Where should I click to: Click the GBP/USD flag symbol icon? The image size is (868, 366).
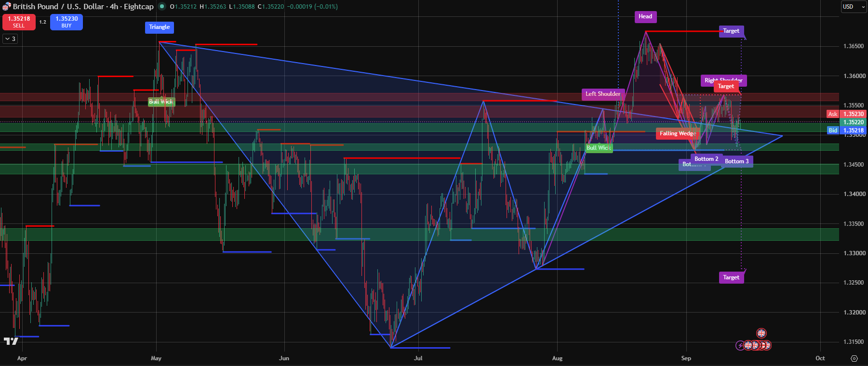pos(6,7)
